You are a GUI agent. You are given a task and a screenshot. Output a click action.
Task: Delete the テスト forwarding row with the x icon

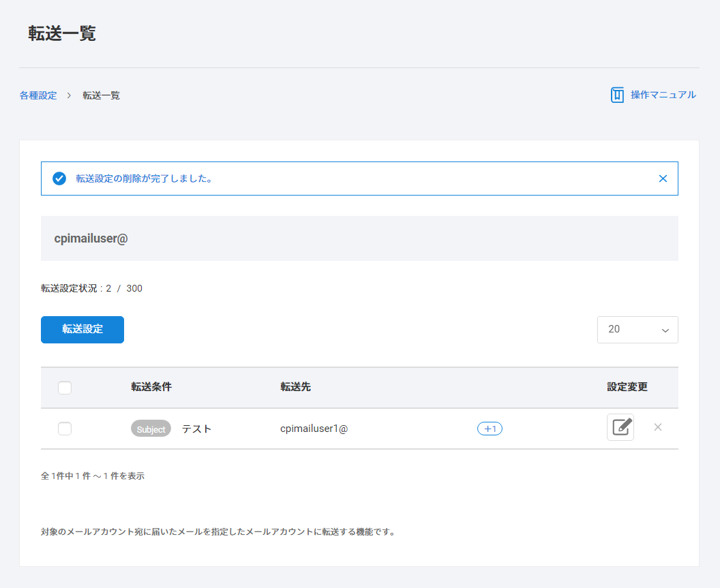pos(658,427)
